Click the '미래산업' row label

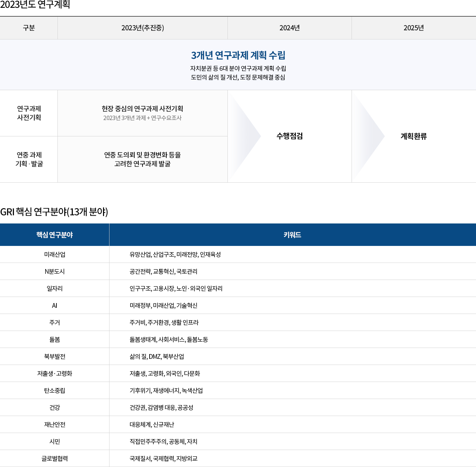click(x=54, y=254)
